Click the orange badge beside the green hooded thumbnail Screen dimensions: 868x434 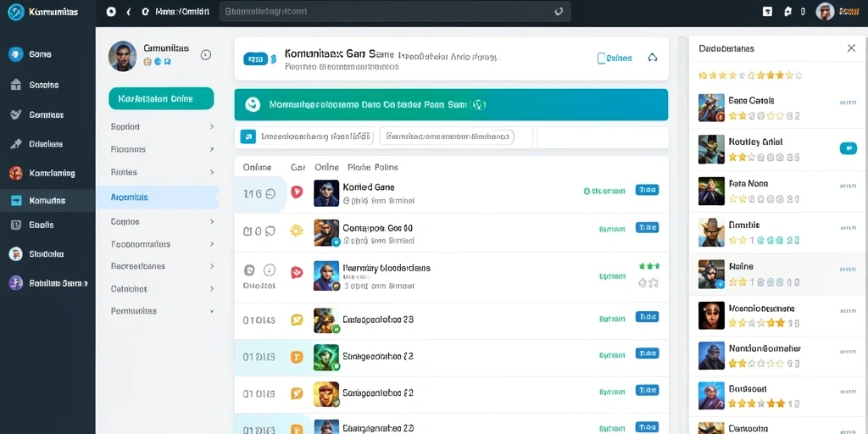(x=298, y=358)
